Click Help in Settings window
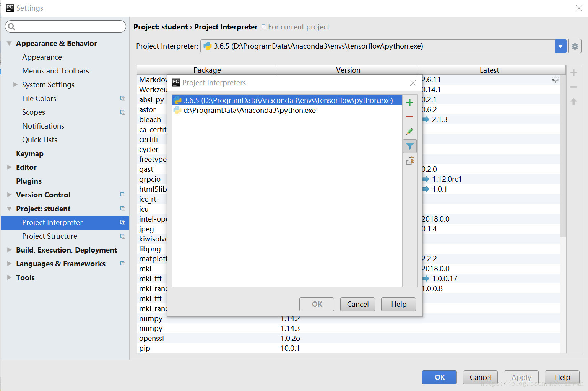The image size is (588, 391). [562, 377]
